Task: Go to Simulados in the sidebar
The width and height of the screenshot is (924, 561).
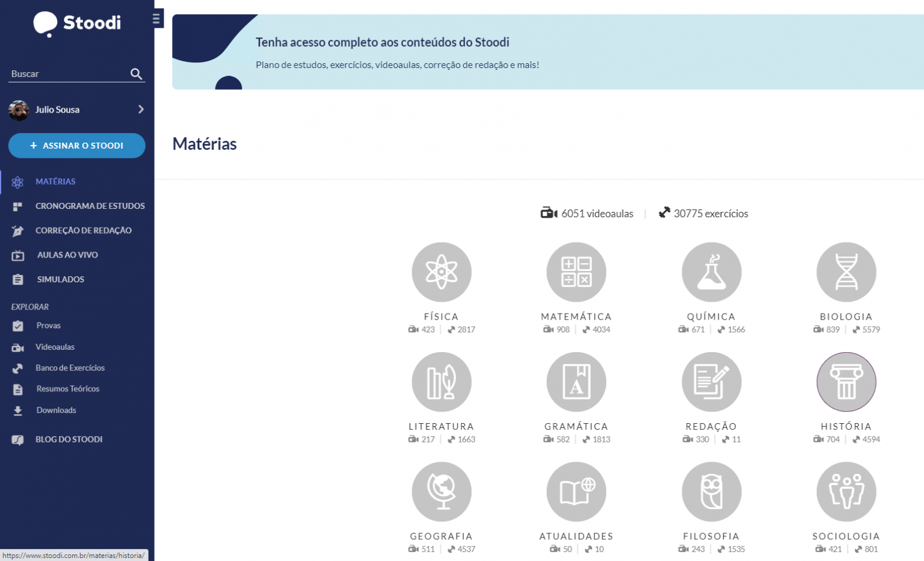Action: (60, 279)
